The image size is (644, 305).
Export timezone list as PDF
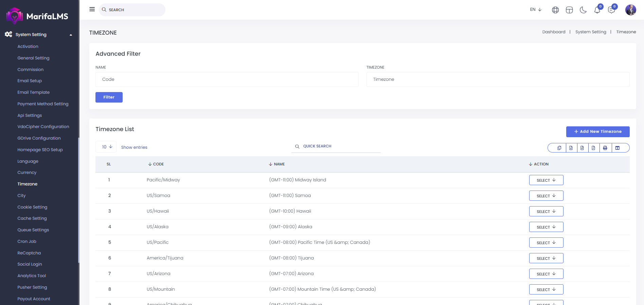pos(593,148)
